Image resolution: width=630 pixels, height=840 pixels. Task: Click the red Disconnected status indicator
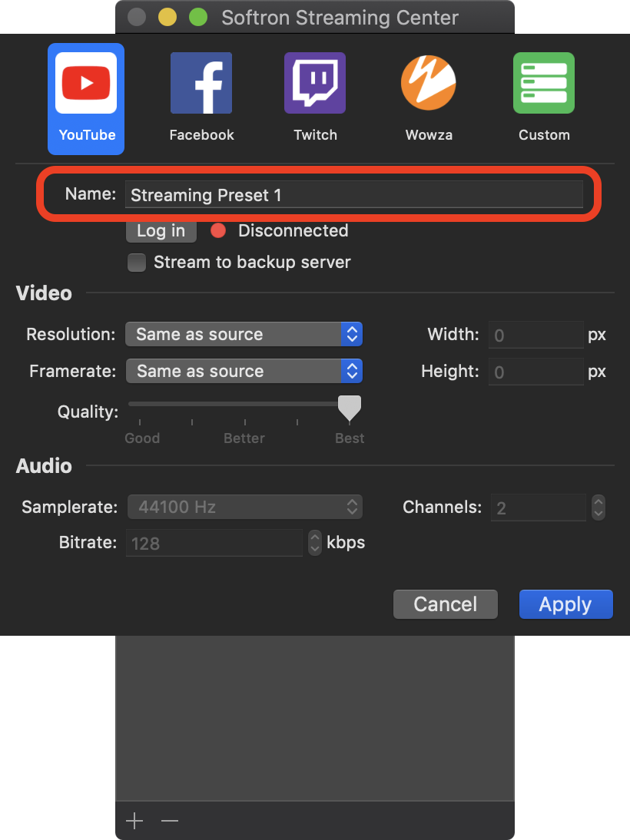click(218, 231)
